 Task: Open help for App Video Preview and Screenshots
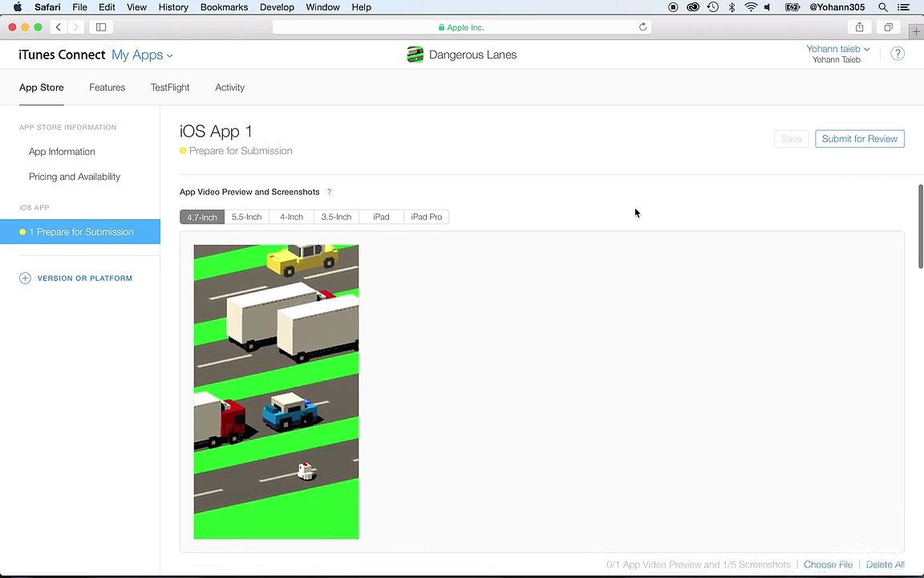(x=330, y=192)
